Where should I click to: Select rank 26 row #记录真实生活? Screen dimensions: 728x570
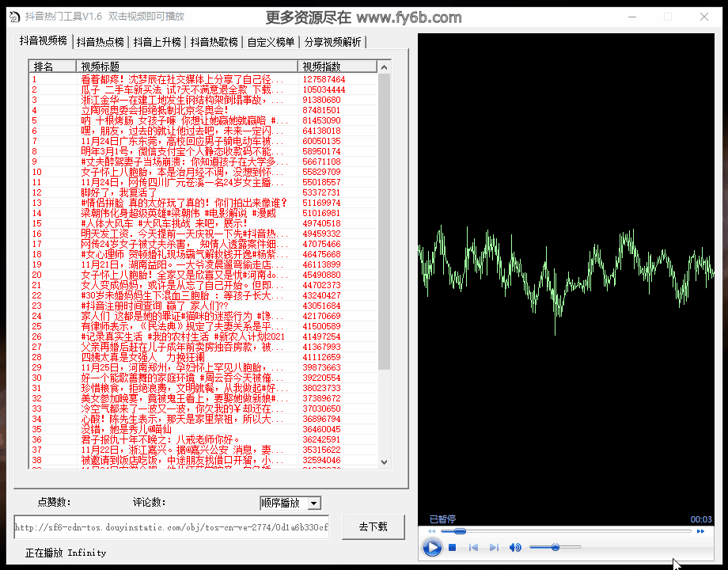click(x=203, y=336)
